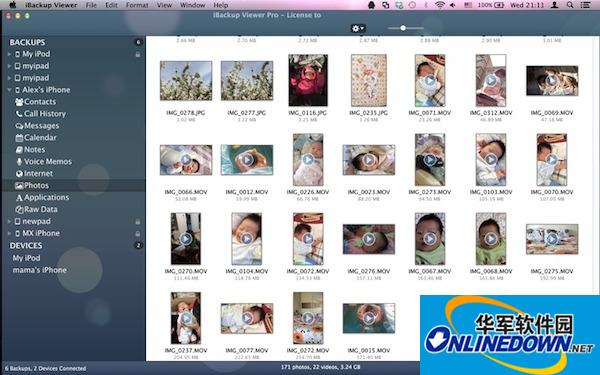Play video IMG_0273.MOV
The image size is (600, 375).
click(x=430, y=160)
